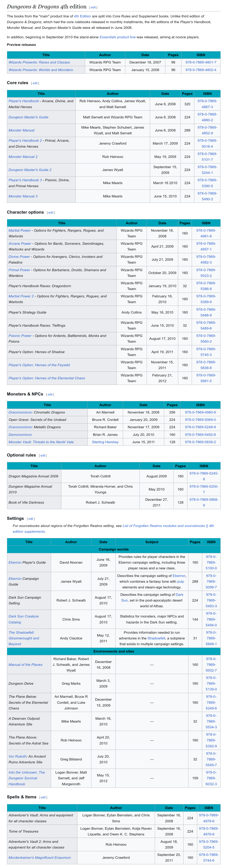This screenshot has height=868, width=228.
Task: Open the Manual of the Planes article
Action: pyautogui.click(x=26, y=665)
